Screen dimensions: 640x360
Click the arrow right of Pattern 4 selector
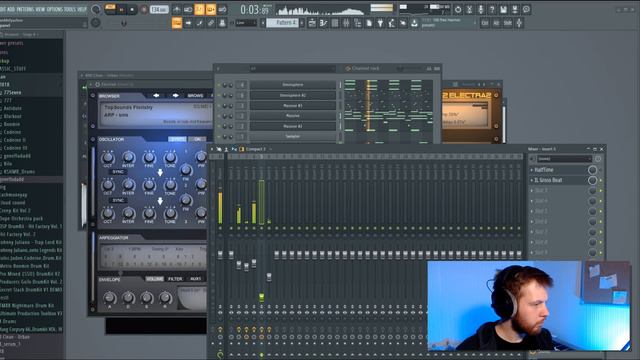tap(302, 23)
